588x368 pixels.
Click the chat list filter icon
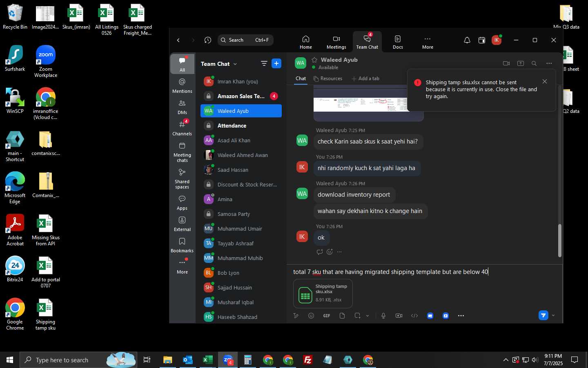click(264, 63)
